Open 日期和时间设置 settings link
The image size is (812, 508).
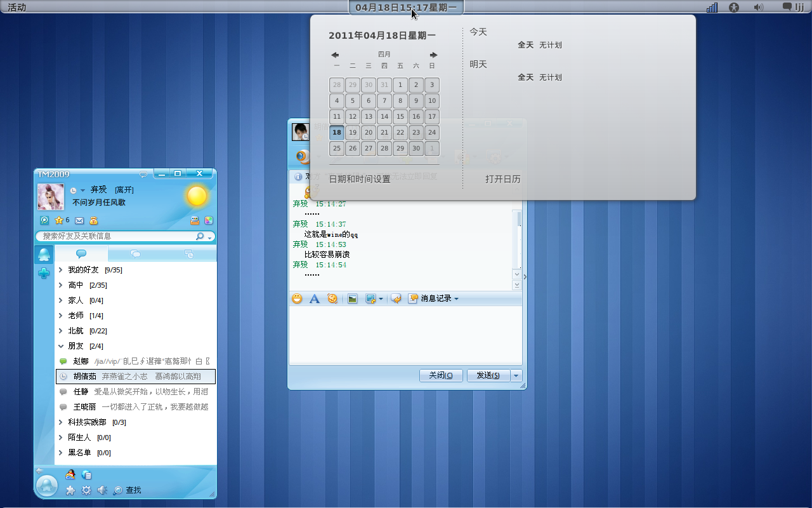click(x=360, y=179)
